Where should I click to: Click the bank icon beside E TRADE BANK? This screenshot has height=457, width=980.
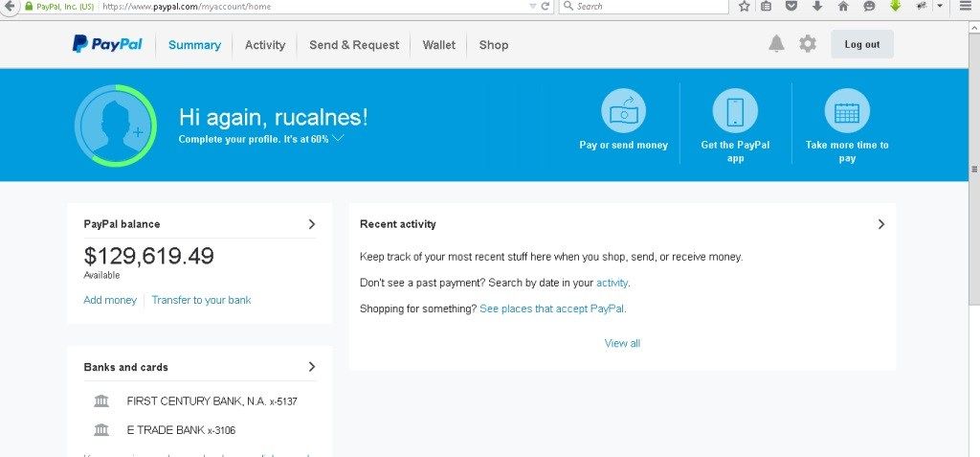click(x=101, y=430)
